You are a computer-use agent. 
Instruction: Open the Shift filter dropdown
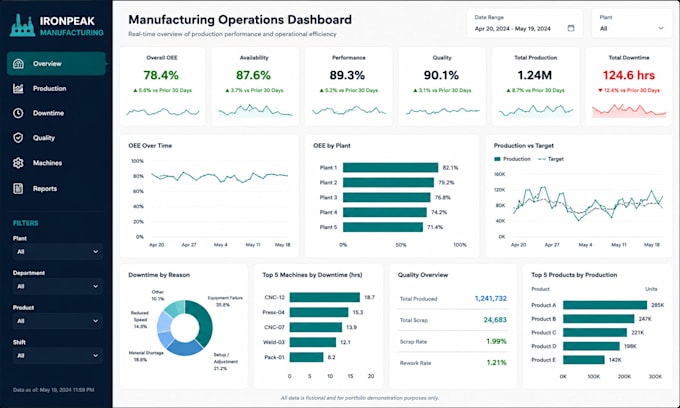[x=57, y=356]
